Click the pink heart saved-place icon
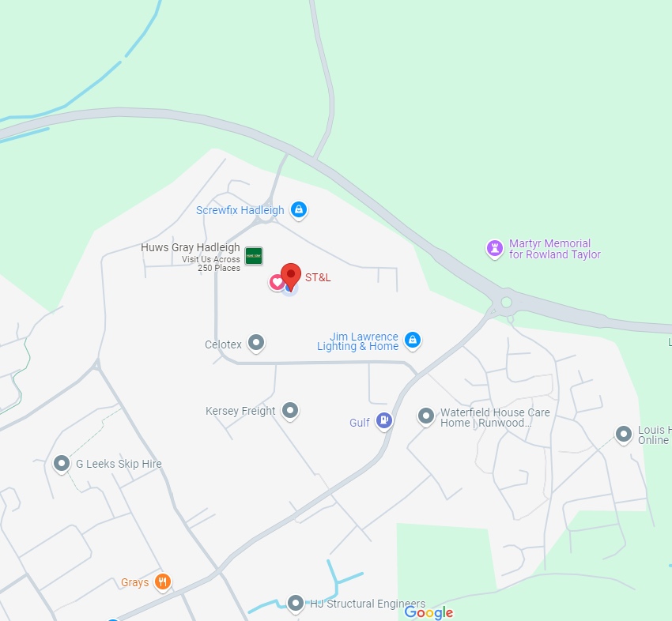Image resolution: width=672 pixels, height=621 pixels. coord(277,282)
